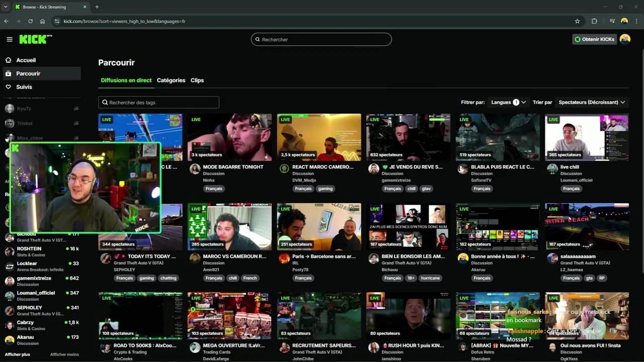Open Spectateurs (Décroissant) sort dropdown
Image resolution: width=644 pixels, height=362 pixels.
click(592, 102)
